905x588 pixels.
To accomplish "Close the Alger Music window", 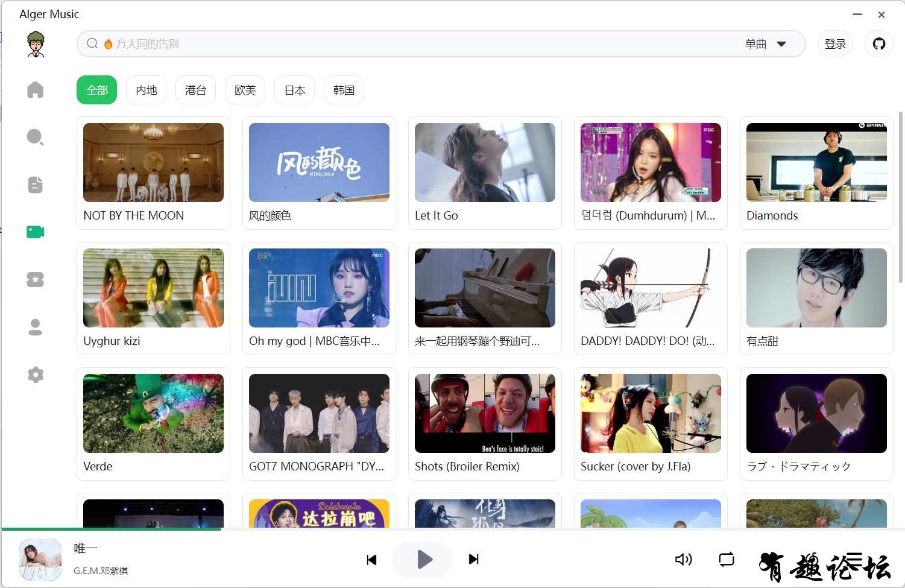I will (881, 14).
